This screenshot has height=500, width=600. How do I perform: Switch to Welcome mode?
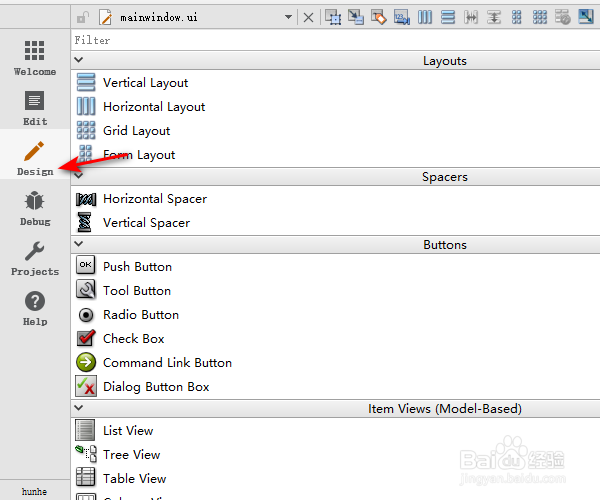35,58
